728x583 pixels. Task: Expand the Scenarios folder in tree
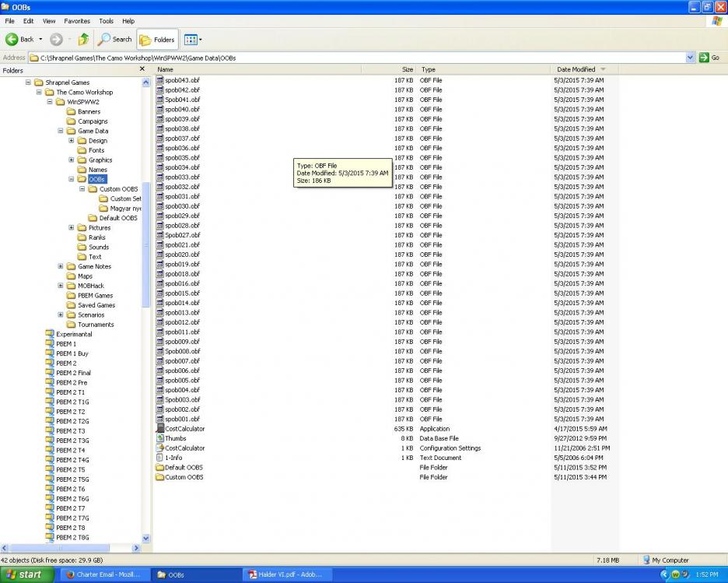click(x=61, y=315)
